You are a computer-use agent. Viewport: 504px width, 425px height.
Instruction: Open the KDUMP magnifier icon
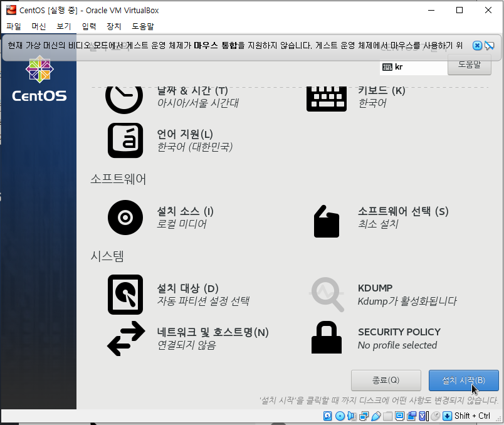click(327, 295)
